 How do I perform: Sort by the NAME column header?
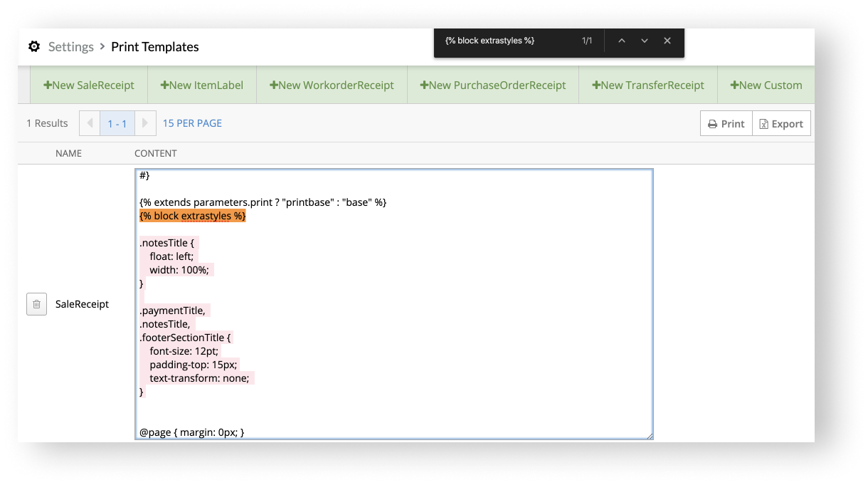[x=68, y=153]
